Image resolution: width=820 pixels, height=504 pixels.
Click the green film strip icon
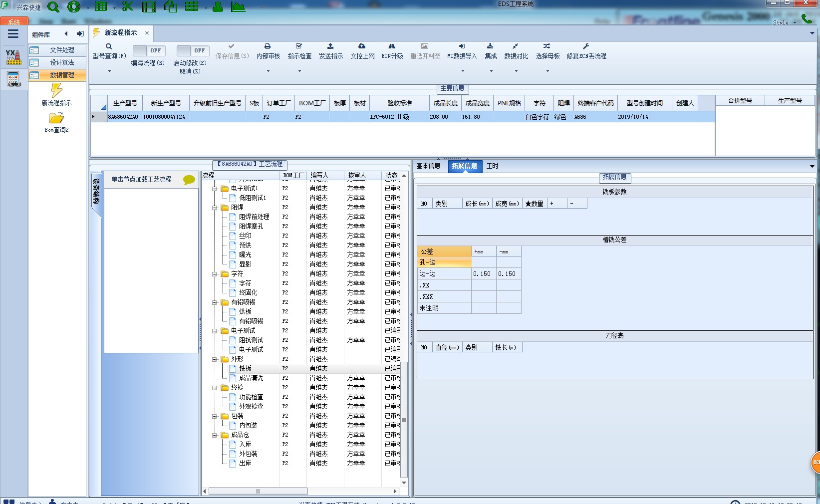coord(149,7)
